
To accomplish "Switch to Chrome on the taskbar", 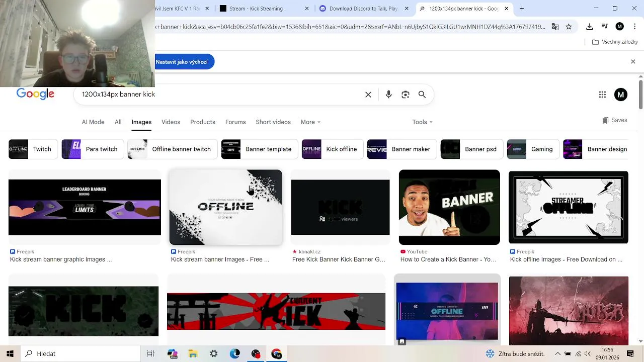I will point(277,353).
